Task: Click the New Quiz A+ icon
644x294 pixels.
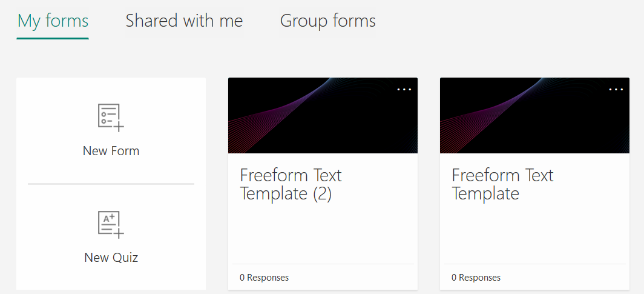Action: point(111,224)
